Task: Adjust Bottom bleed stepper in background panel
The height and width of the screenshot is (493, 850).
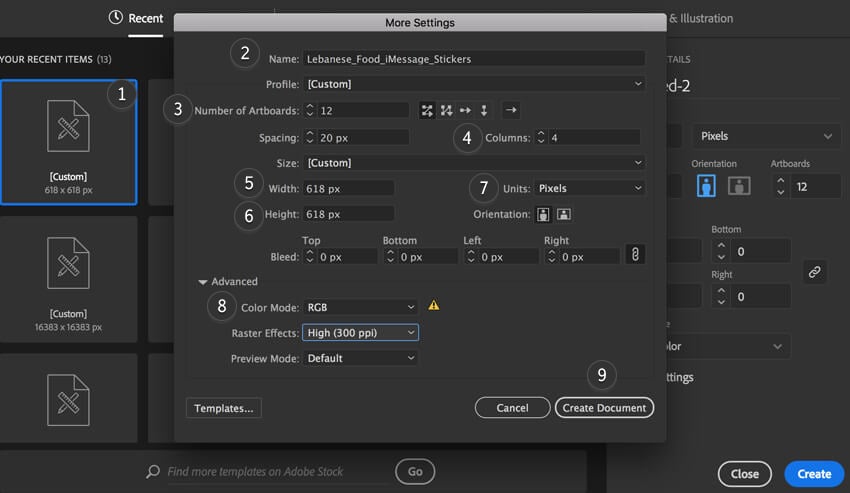Action: point(721,252)
